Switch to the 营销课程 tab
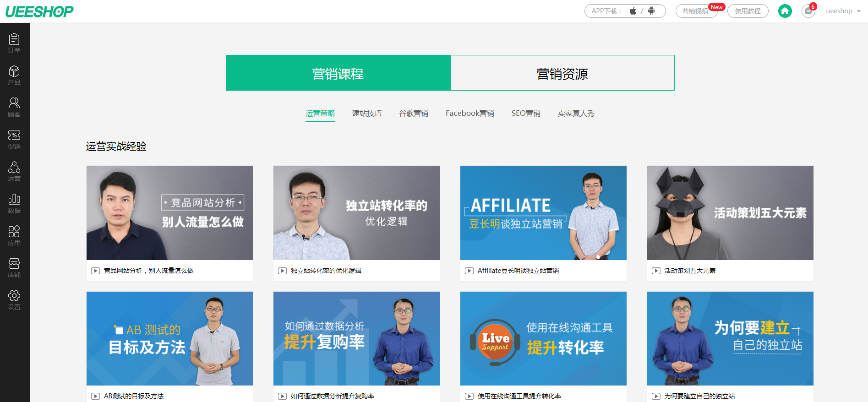The image size is (868, 402). pos(338,73)
